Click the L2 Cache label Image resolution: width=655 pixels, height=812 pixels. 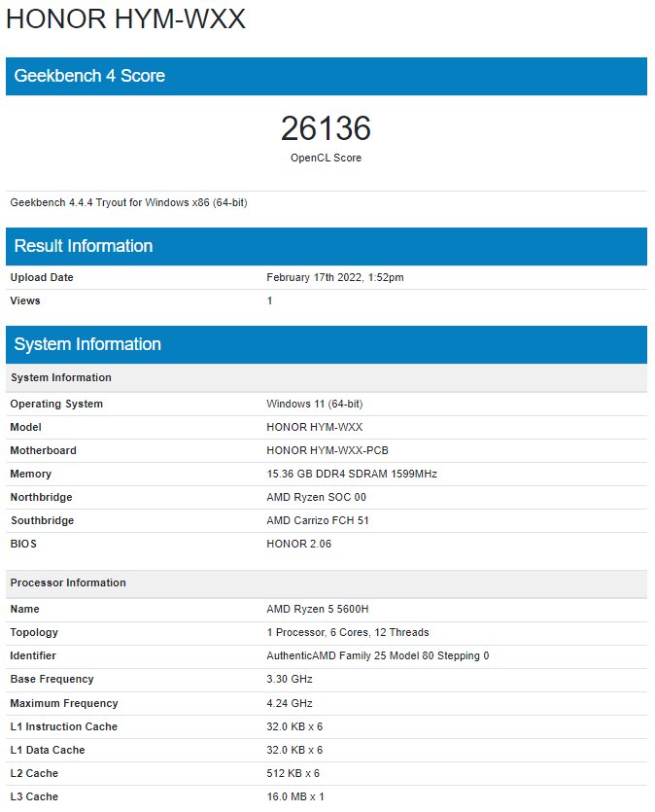(34, 773)
